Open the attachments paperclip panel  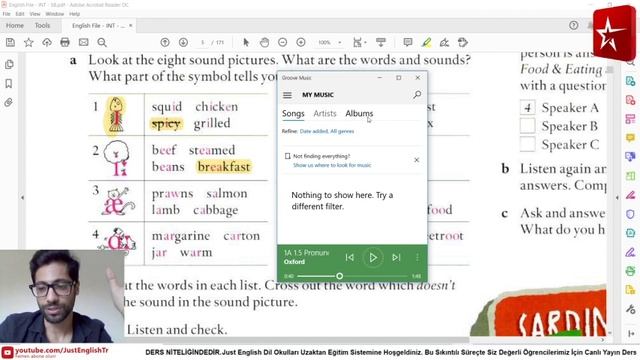point(9,102)
